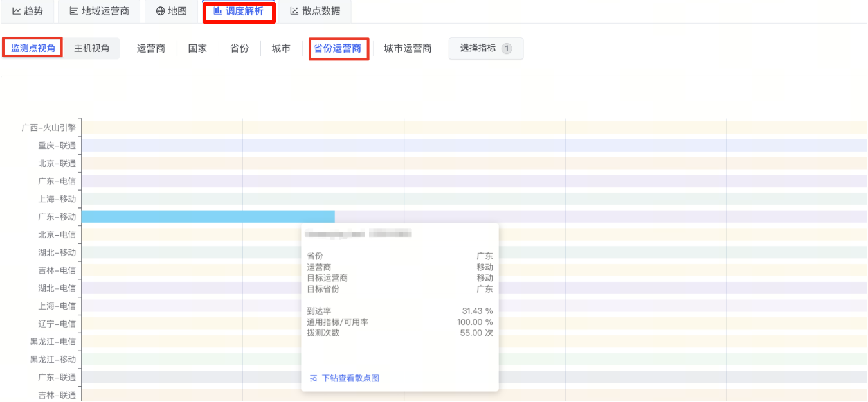The image size is (868, 402).
Task: Click the 31.43 % 到达率 value
Action: 477,311
